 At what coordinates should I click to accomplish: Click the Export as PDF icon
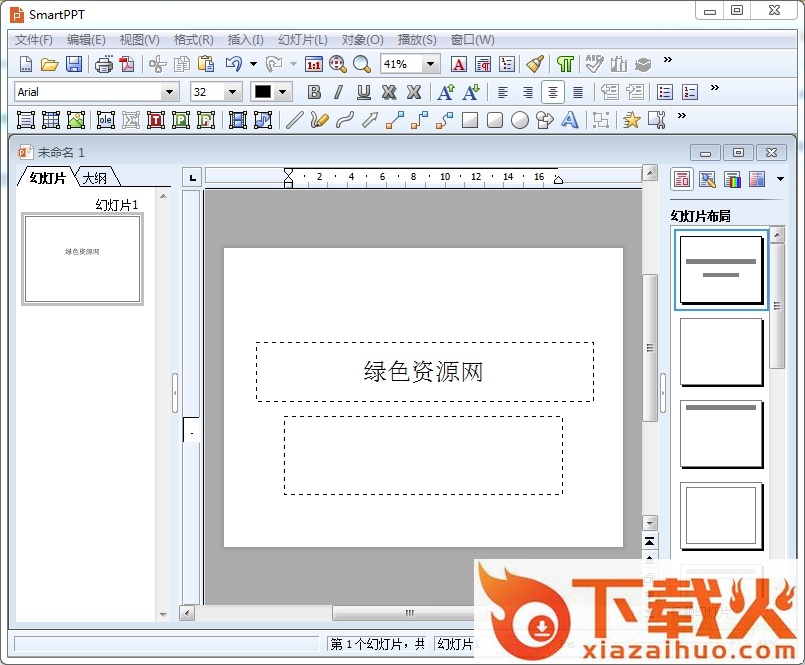[x=127, y=64]
